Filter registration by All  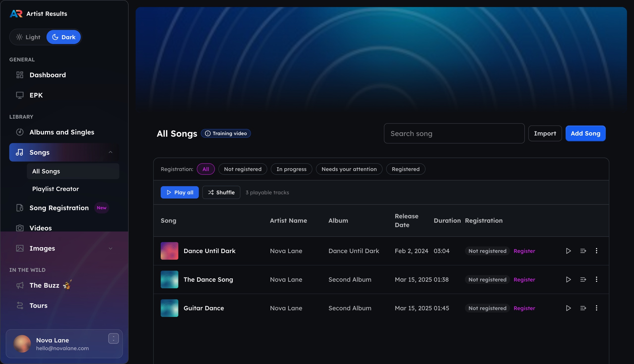click(206, 169)
